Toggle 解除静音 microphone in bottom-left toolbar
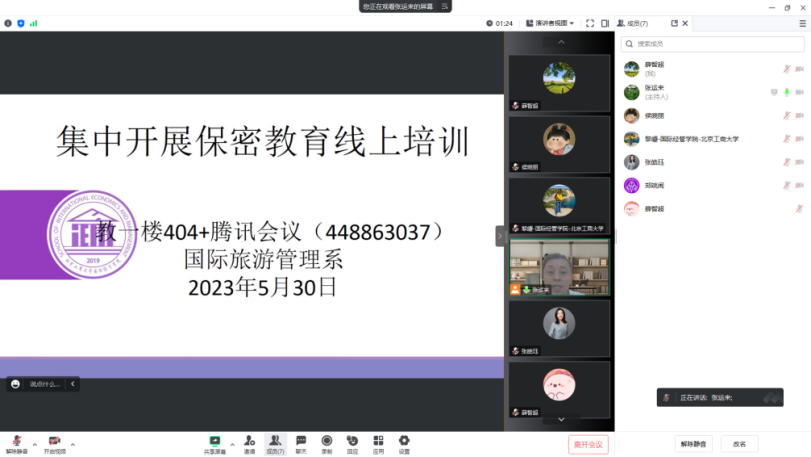 coord(16,441)
